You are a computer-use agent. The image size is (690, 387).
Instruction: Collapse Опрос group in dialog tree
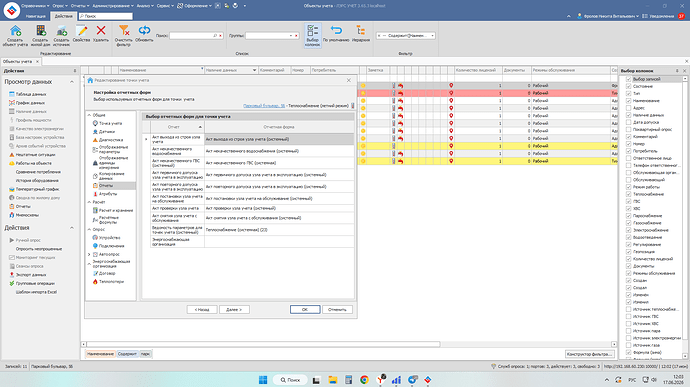[89, 229]
